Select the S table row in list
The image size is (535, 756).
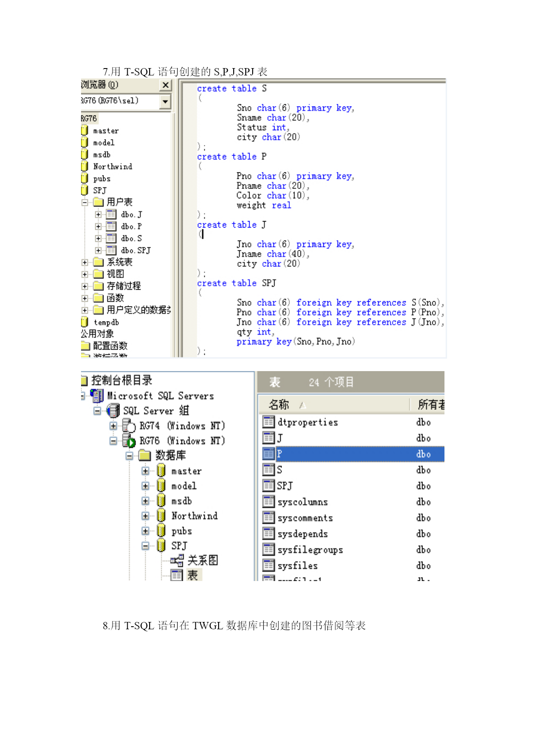(x=354, y=470)
